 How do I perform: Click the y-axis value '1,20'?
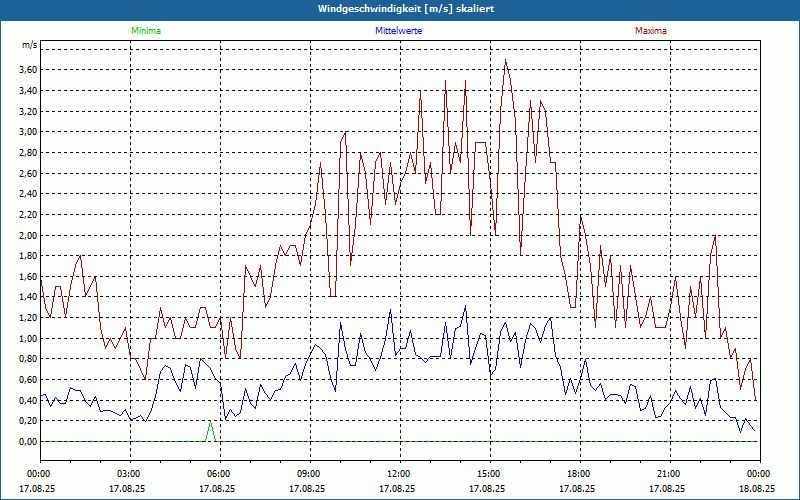point(28,318)
